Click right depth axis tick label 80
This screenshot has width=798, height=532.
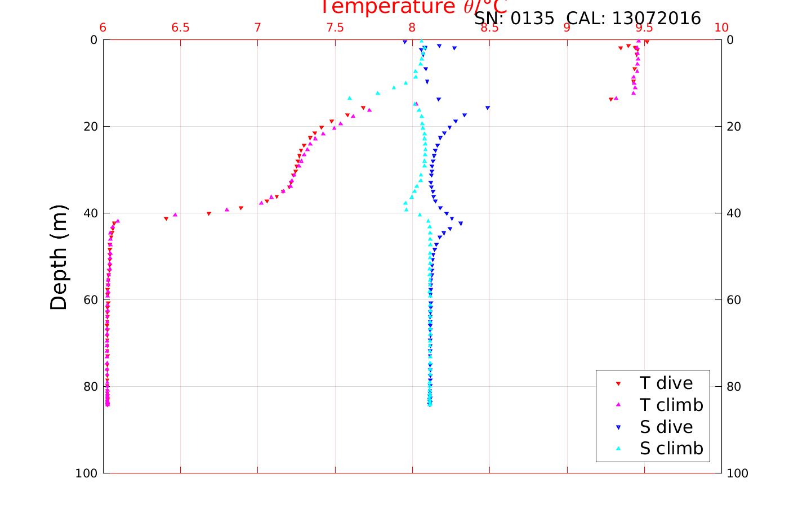point(734,387)
